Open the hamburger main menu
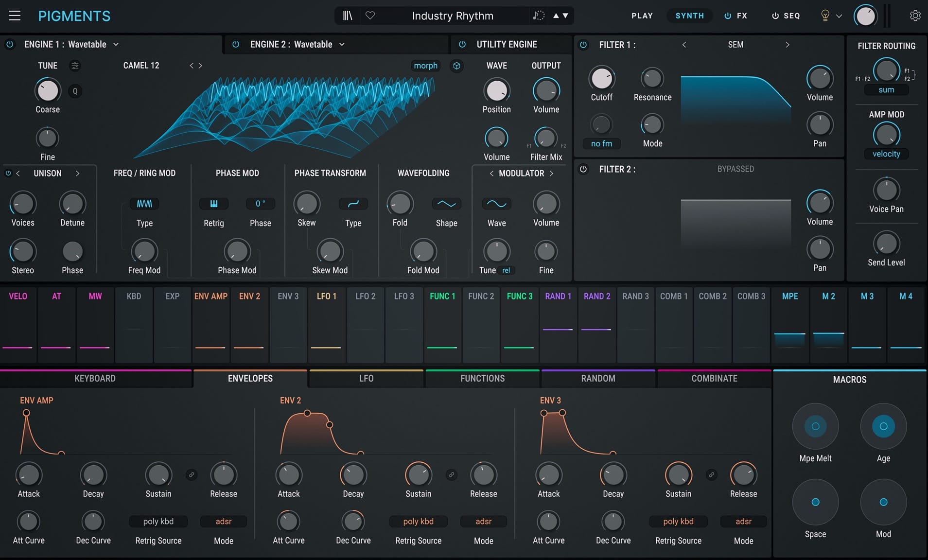 coord(15,16)
